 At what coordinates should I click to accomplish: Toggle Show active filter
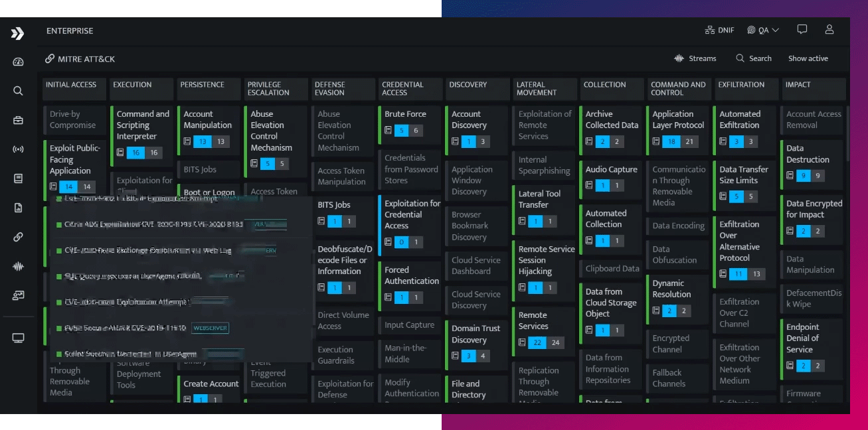(808, 58)
